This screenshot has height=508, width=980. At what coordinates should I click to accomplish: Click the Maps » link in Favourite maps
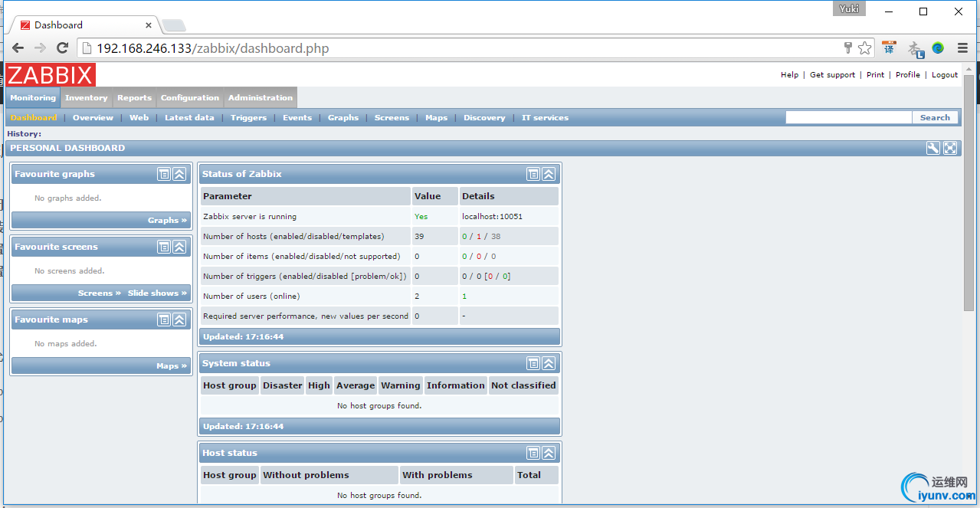click(172, 365)
